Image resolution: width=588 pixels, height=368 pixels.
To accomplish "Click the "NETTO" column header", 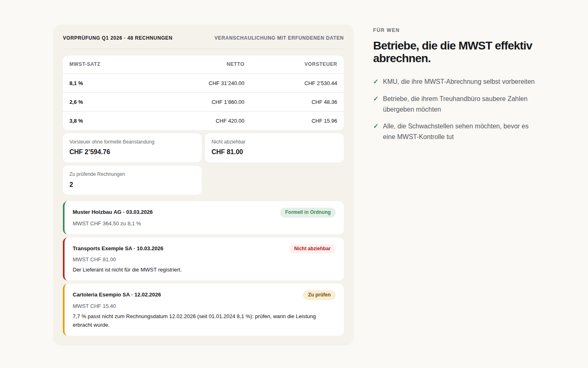I will coord(235,64).
